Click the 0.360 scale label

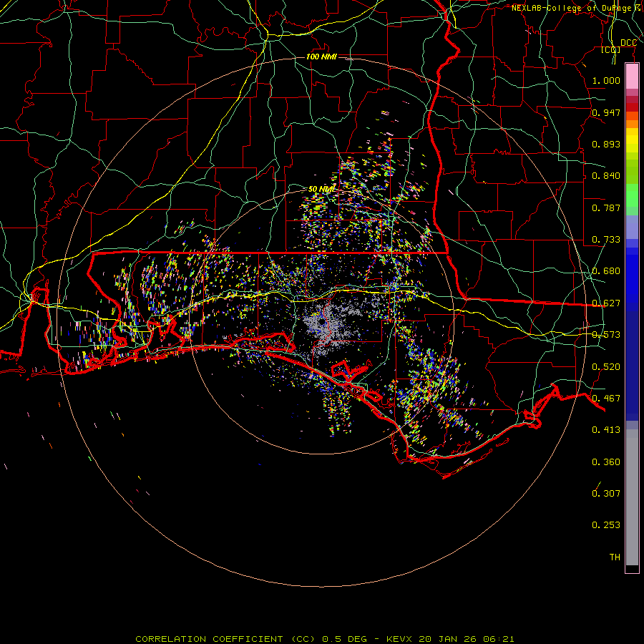click(606, 462)
